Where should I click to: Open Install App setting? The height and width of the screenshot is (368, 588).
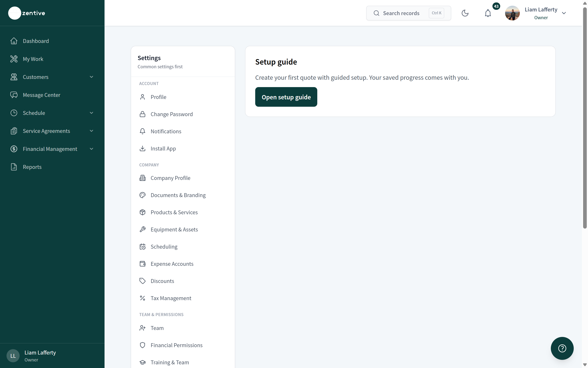click(183, 148)
